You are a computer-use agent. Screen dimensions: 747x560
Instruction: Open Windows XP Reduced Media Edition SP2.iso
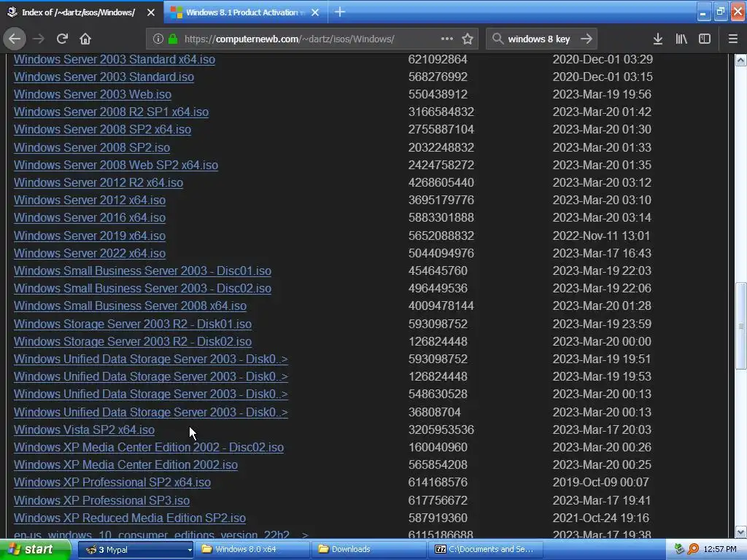pyautogui.click(x=130, y=518)
